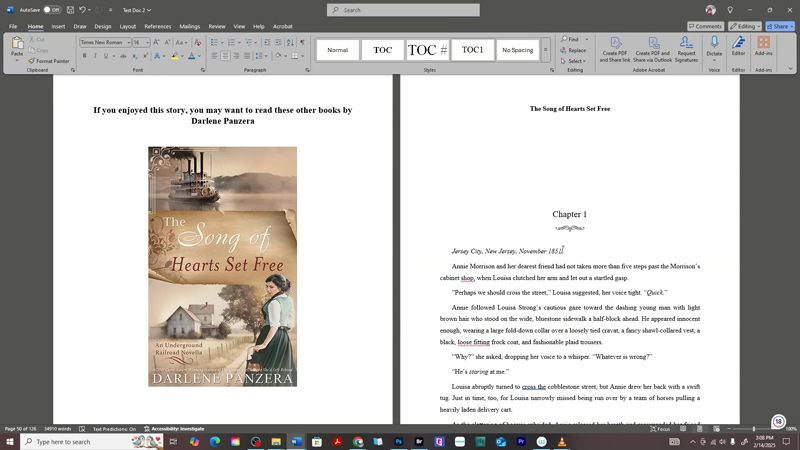The image size is (800, 450).
Task: Apply Bold formatting
Action: coord(85,56)
